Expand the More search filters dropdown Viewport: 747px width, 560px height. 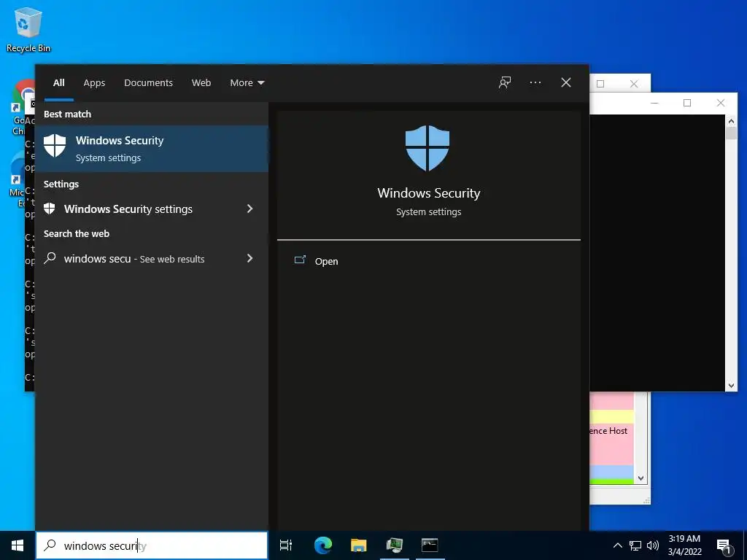(247, 83)
